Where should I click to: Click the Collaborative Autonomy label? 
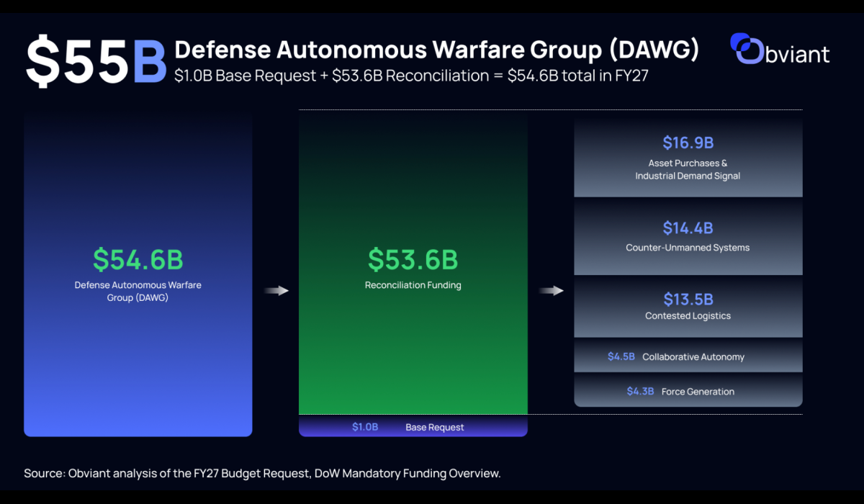tap(693, 357)
